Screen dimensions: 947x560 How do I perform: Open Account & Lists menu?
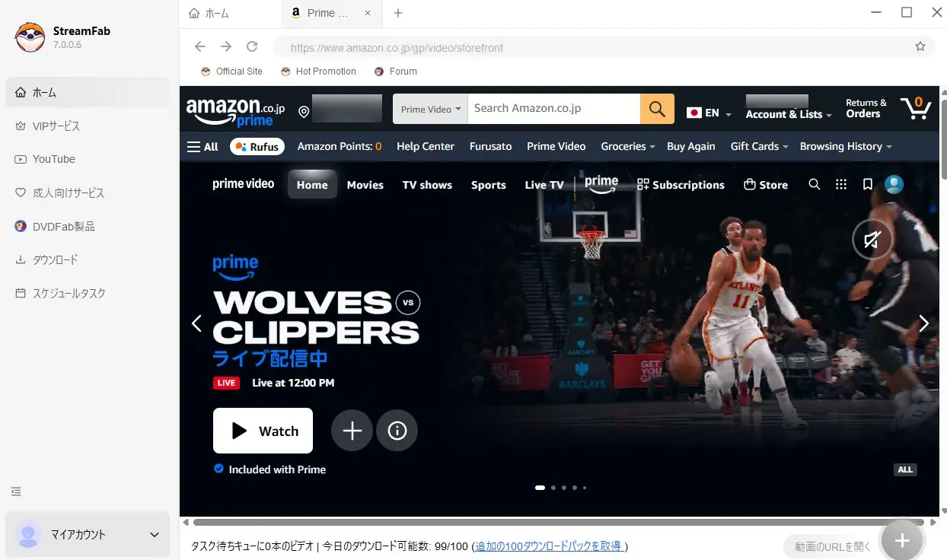point(789,114)
